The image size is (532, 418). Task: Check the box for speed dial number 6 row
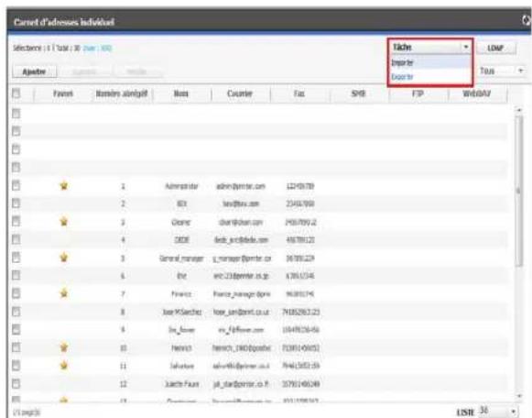[x=16, y=275]
